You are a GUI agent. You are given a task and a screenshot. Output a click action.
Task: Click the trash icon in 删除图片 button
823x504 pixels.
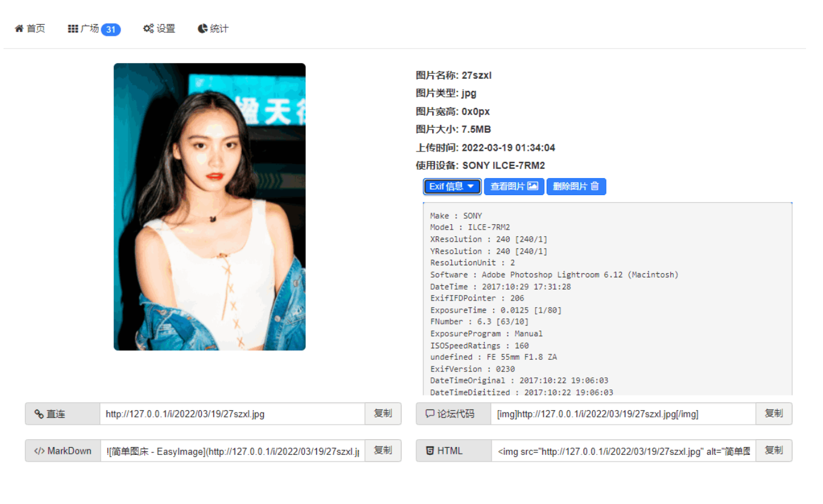pos(595,187)
